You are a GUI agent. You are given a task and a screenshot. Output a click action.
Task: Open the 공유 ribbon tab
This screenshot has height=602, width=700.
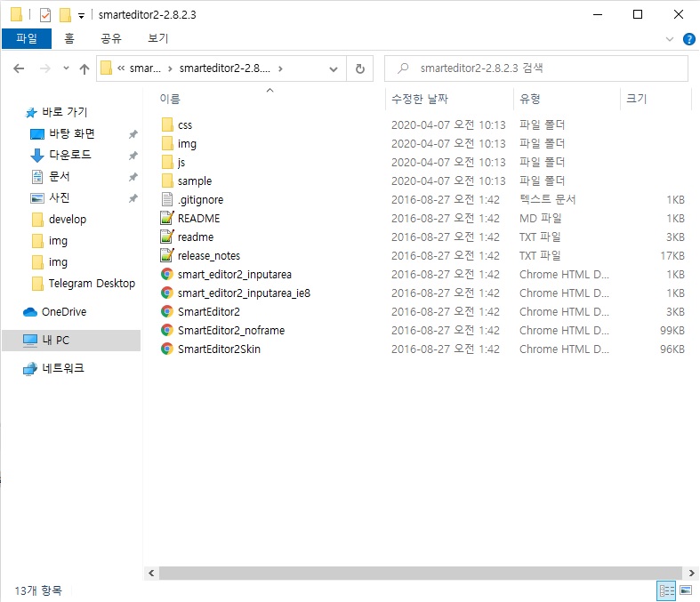click(x=111, y=38)
